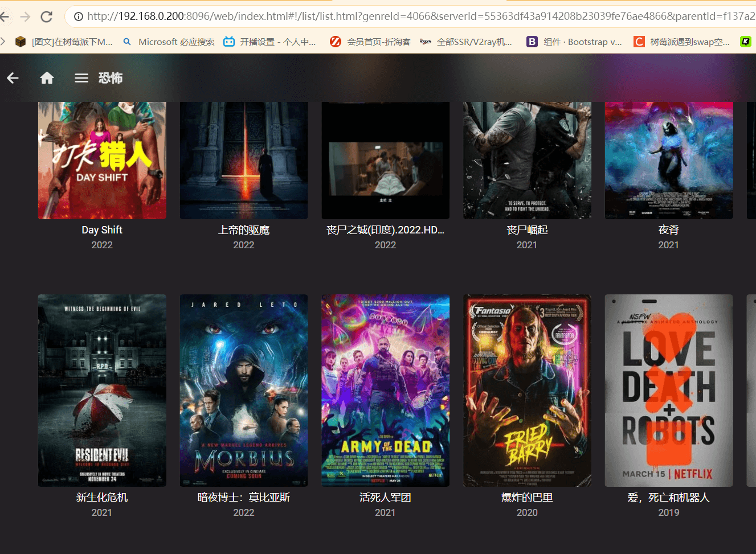Screen dimensions: 756x554
Task: Open the Morbius movie poster
Action: pyautogui.click(x=244, y=391)
